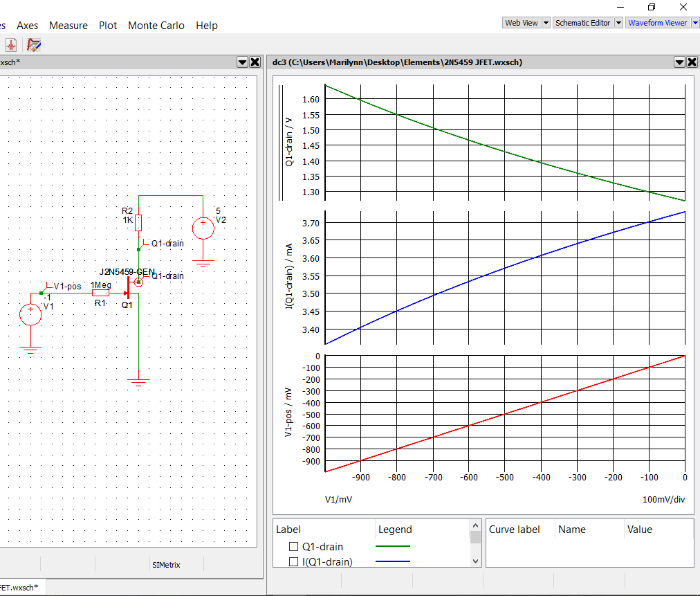700x596 pixels.
Task: Open the Axes menu
Action: 28,25
